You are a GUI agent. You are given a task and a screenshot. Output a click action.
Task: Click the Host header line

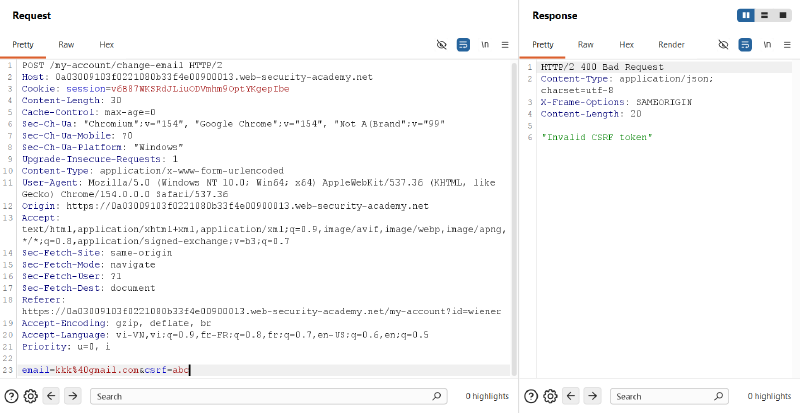click(x=197, y=77)
